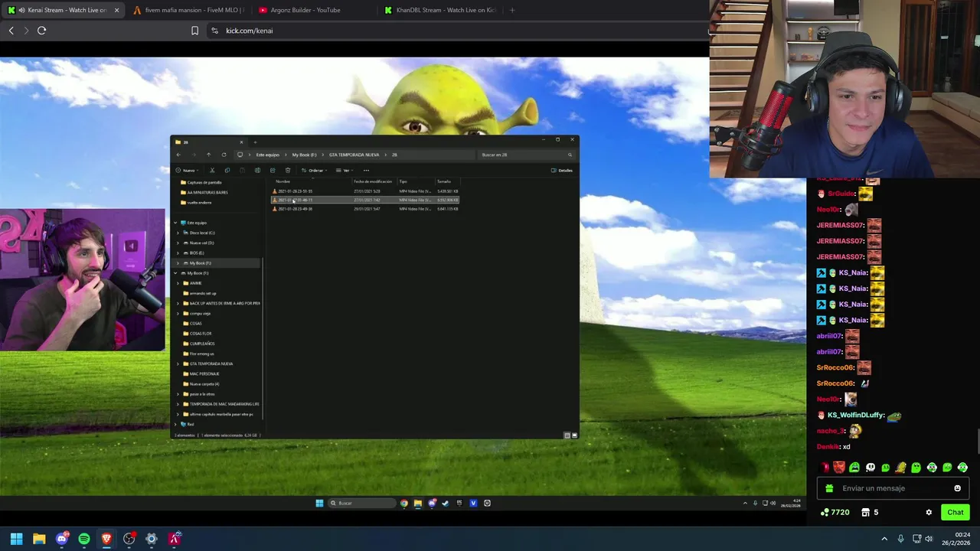This screenshot has width=980, height=551.
Task: Cut selected file with scissors icon
Action: pos(212,171)
